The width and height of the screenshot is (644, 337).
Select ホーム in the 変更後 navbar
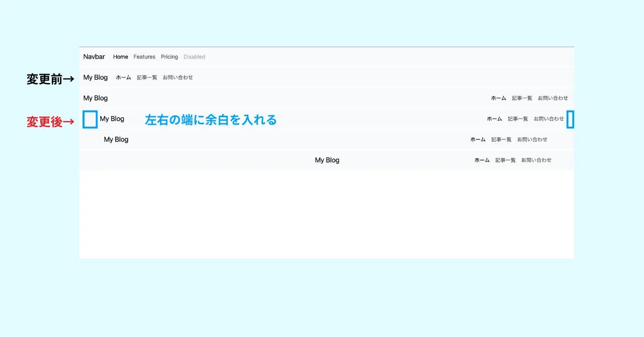point(494,119)
